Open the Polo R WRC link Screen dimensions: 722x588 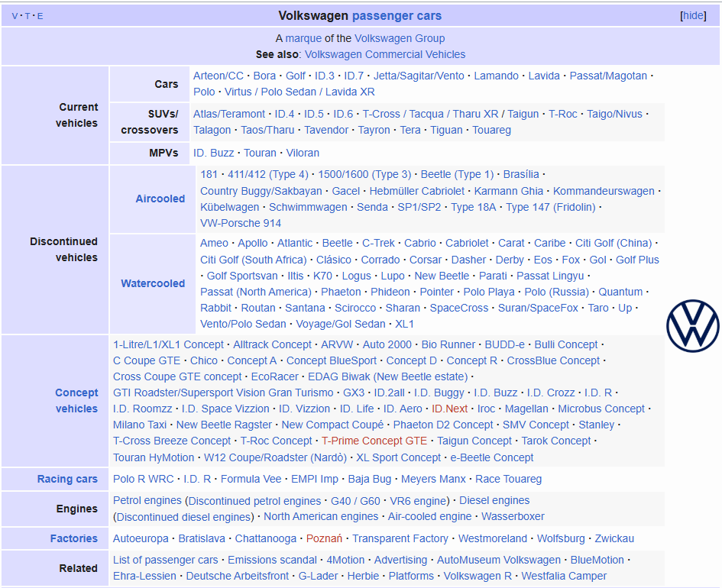(143, 479)
